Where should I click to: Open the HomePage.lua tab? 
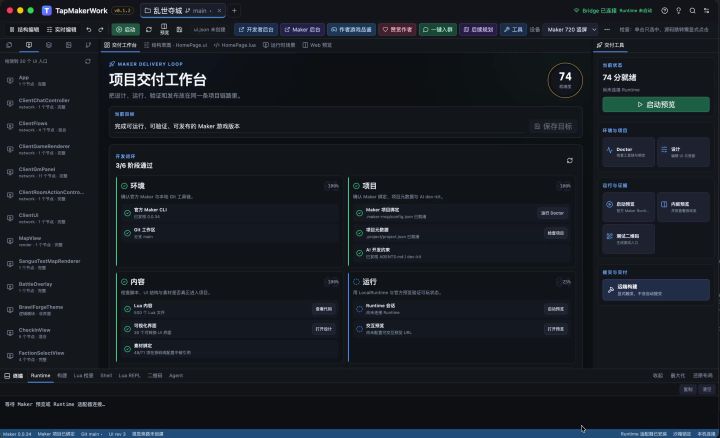tap(235, 45)
